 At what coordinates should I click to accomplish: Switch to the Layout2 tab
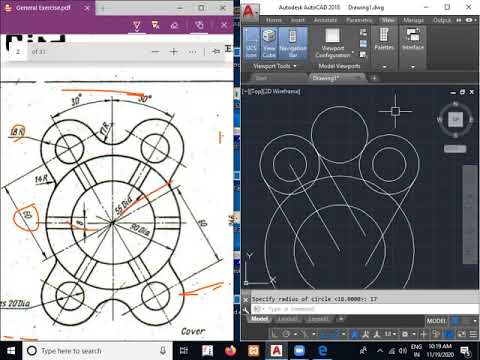pos(318,319)
